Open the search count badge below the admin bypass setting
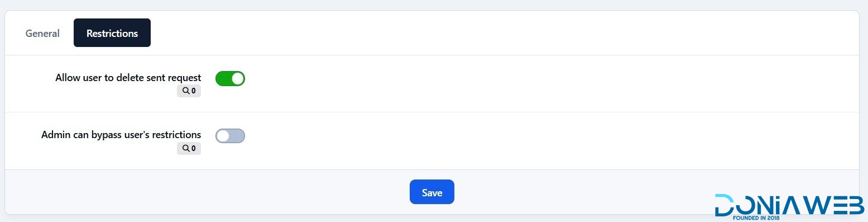This screenshot has width=868, height=222. coord(189,149)
